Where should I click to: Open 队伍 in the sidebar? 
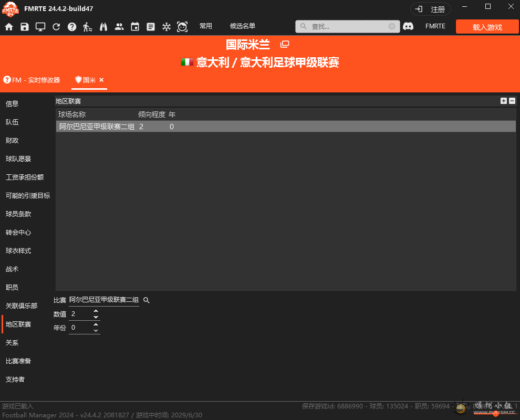(12, 122)
